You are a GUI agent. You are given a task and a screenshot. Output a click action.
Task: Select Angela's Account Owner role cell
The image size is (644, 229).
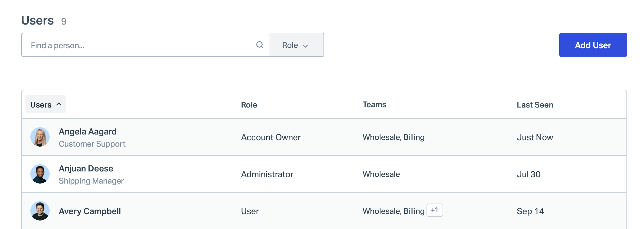tap(271, 137)
